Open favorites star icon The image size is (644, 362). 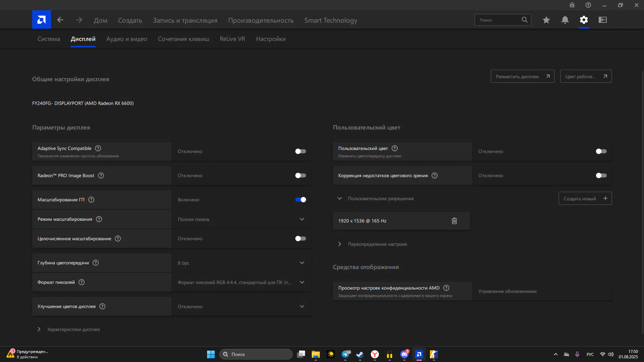(546, 20)
